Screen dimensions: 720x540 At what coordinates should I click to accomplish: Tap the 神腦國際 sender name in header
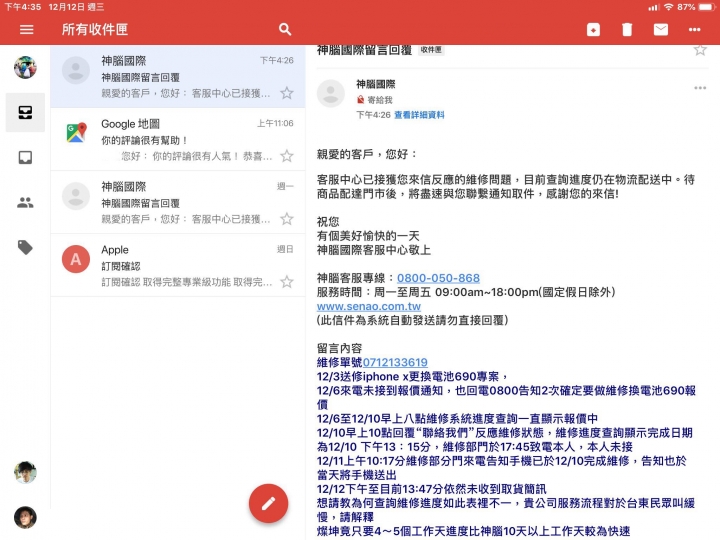[x=376, y=84]
